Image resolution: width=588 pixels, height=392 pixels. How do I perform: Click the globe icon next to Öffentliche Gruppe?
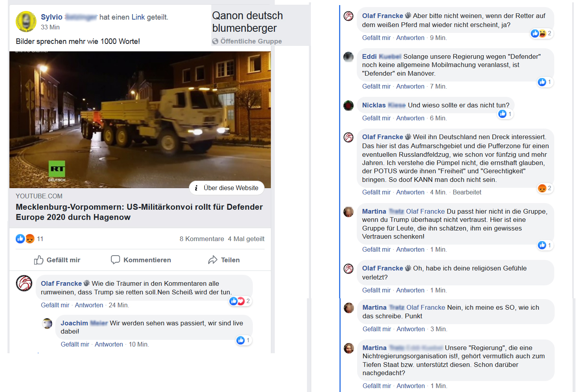click(215, 41)
